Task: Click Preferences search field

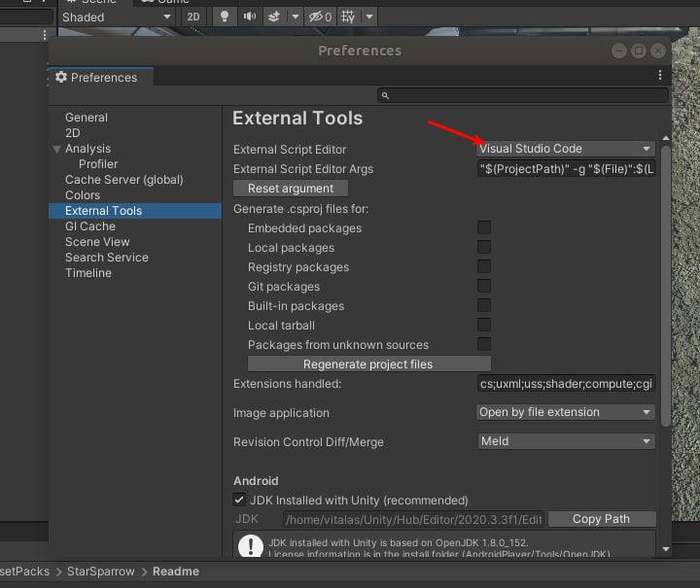Action: pos(523,95)
